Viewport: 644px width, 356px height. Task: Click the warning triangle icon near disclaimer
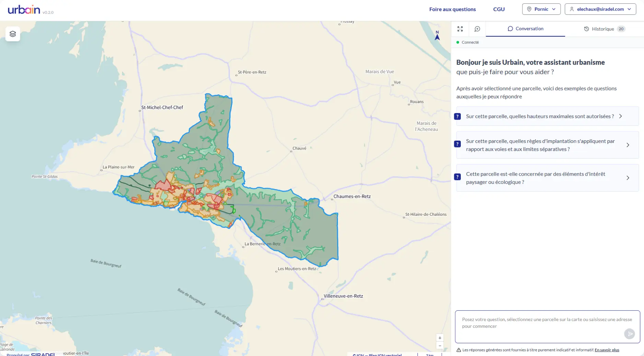click(459, 350)
